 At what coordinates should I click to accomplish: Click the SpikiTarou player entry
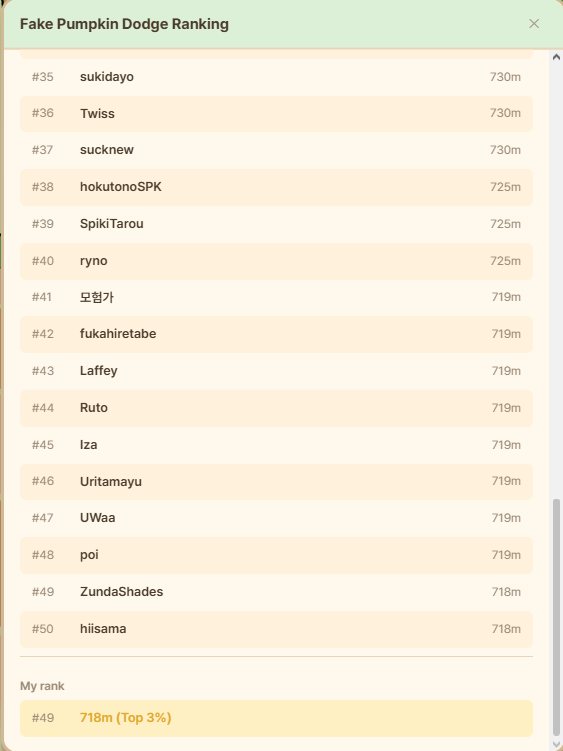click(x=276, y=224)
